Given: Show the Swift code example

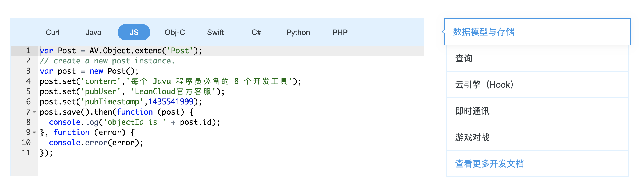Looking at the screenshot, I should tap(215, 32).
